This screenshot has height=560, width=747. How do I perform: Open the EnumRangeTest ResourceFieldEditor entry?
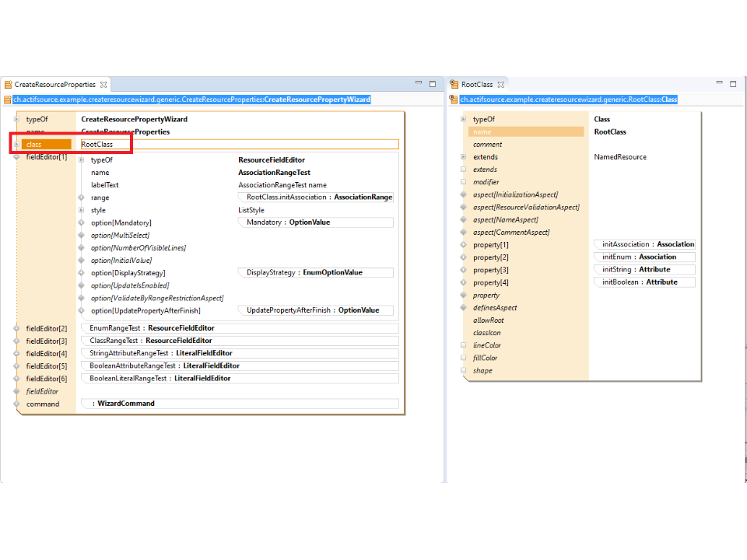(x=152, y=328)
